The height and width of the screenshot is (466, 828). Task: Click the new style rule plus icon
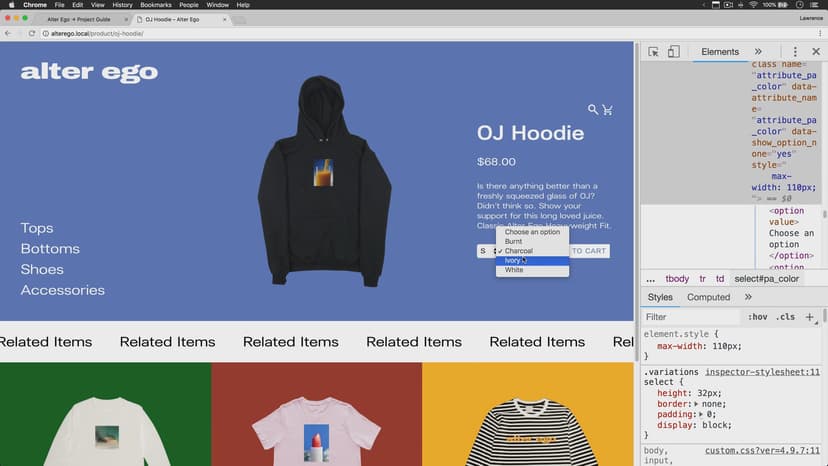point(810,317)
